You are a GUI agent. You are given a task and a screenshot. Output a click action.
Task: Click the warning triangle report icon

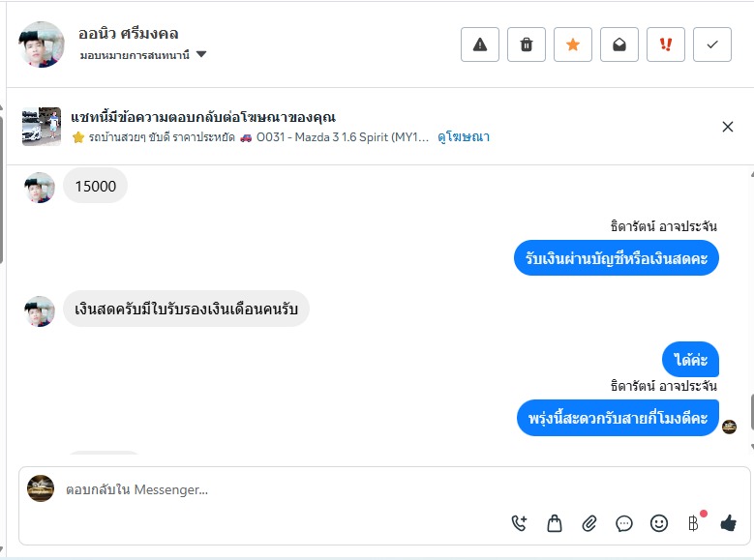point(480,44)
